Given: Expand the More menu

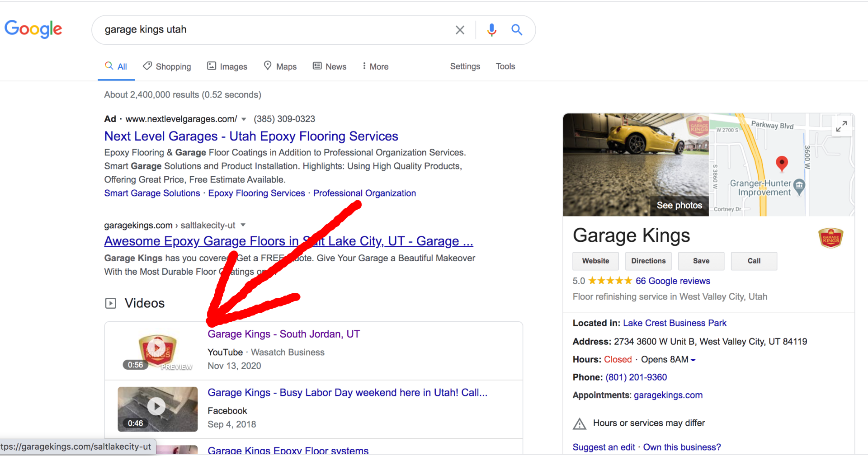Looking at the screenshot, I should coord(375,66).
